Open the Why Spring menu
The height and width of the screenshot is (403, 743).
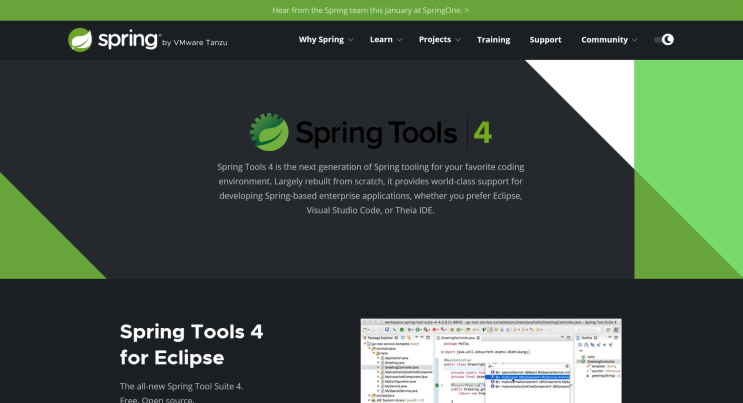tap(321, 39)
